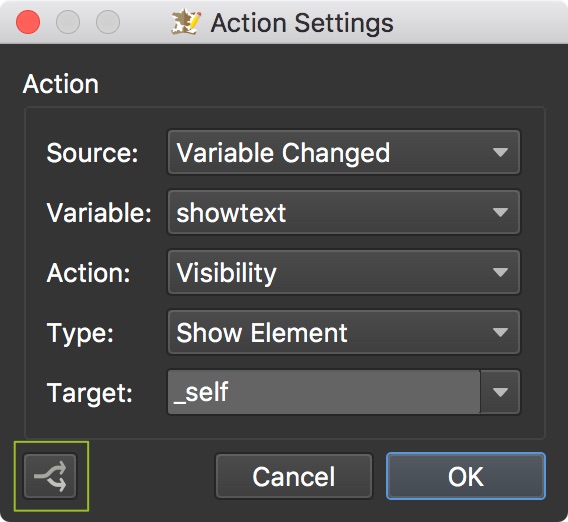Click the Action: field label
Screen dimensions: 568x522
click(x=88, y=273)
